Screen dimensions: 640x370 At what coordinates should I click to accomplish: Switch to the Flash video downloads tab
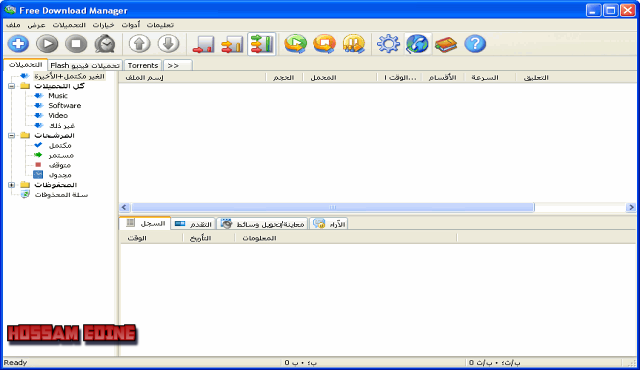coord(85,65)
